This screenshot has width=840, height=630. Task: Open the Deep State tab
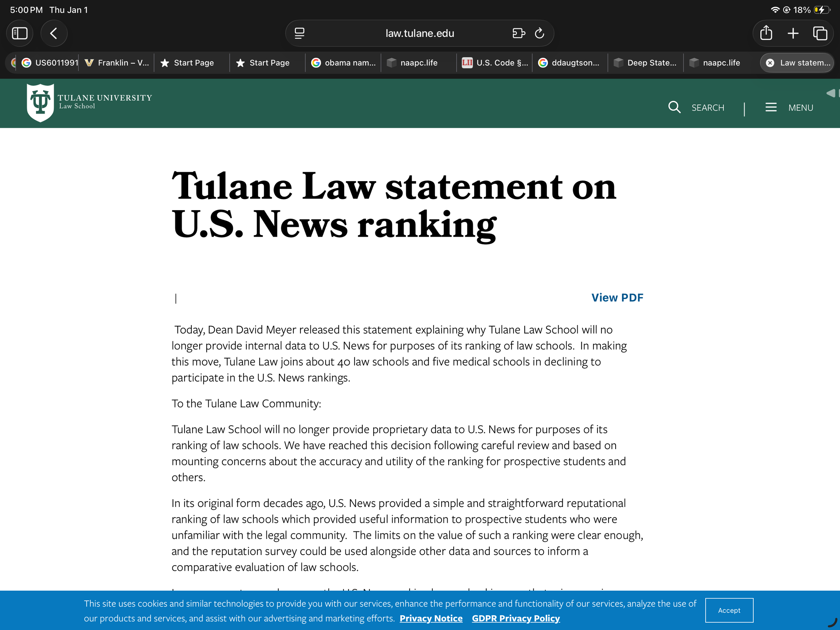[645, 63]
